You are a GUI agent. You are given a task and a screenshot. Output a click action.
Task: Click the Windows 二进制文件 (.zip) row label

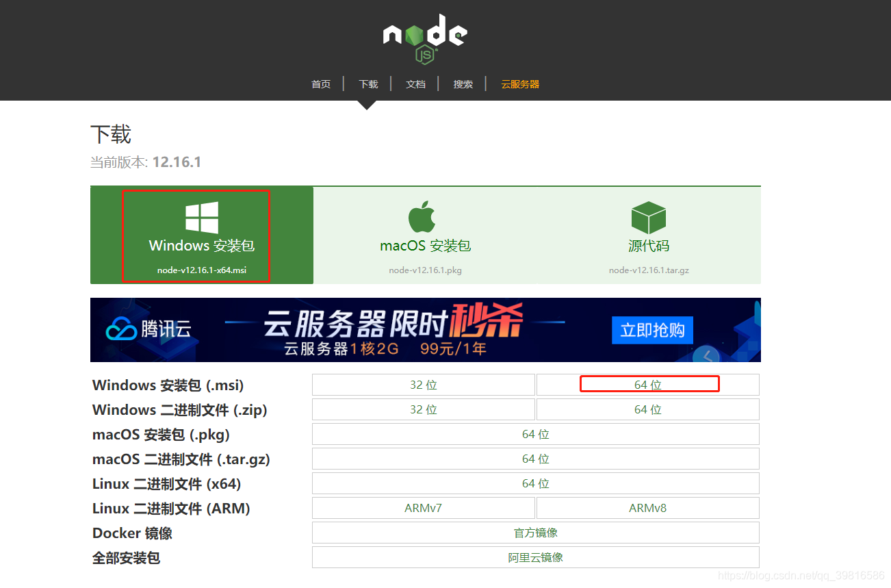click(x=180, y=409)
